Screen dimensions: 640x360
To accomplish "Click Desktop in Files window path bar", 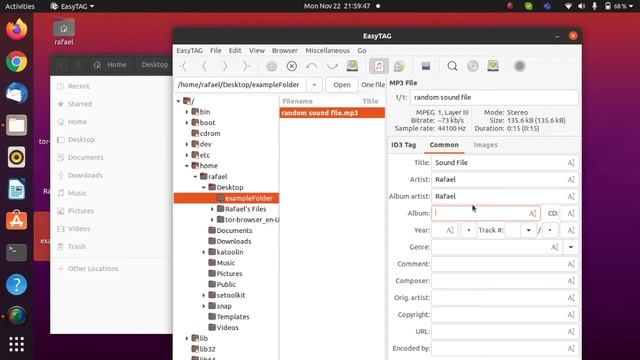I will [x=154, y=65].
